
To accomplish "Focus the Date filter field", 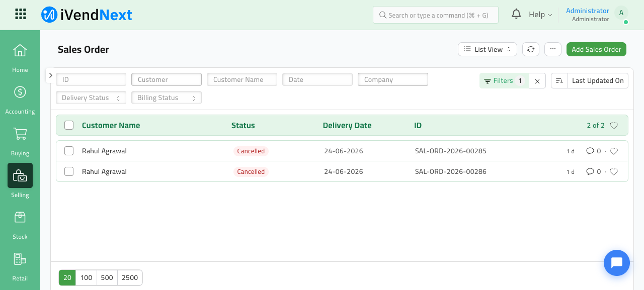I will [x=317, y=79].
